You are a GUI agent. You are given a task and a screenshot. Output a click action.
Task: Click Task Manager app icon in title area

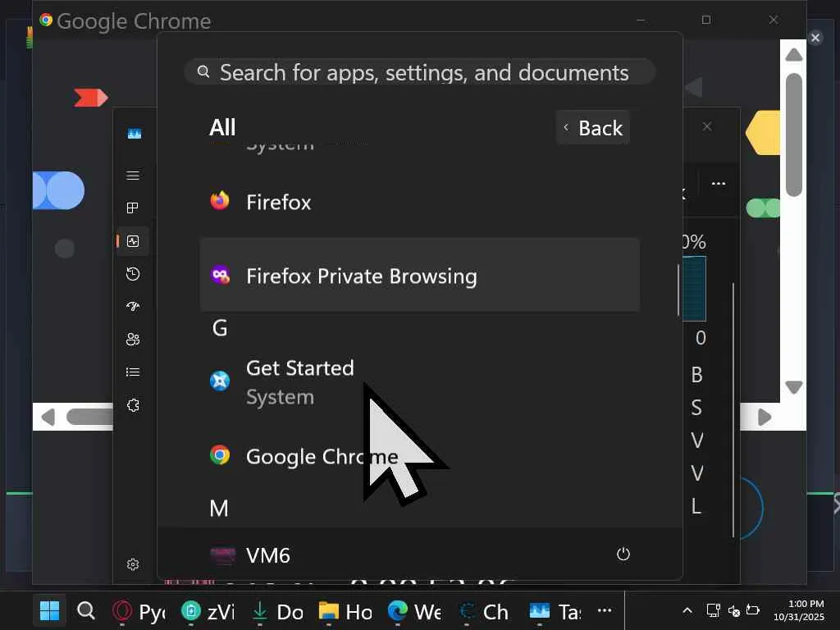(135, 134)
